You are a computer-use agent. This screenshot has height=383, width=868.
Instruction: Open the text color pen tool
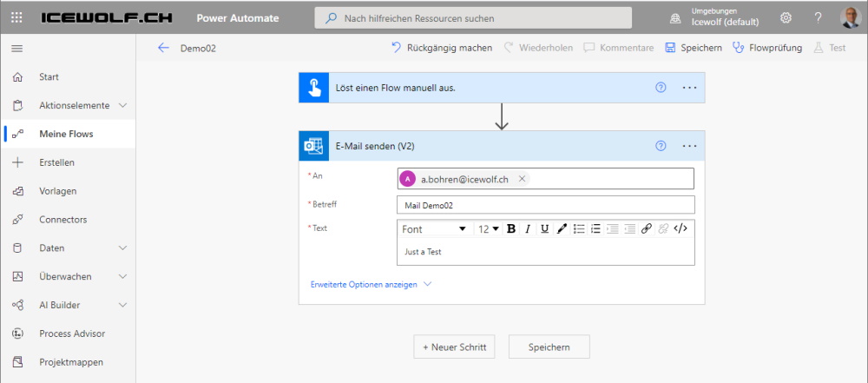pyautogui.click(x=562, y=229)
